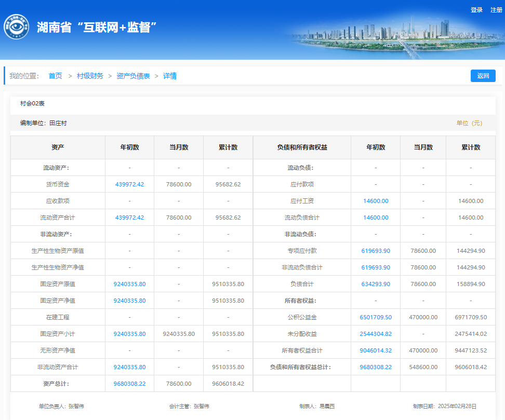Viewport: 505px width, 420px height.
Task: Click 应付款项 row label
Action: 302,184
